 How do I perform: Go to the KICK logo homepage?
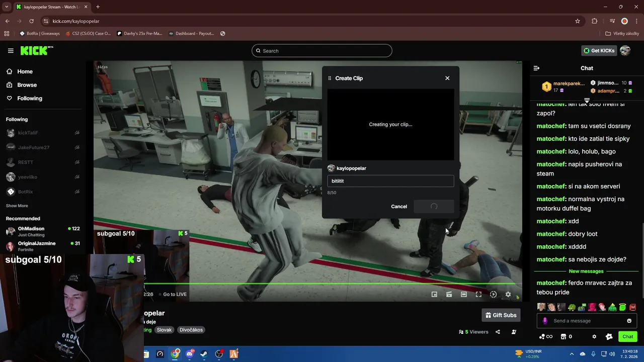click(37, 50)
